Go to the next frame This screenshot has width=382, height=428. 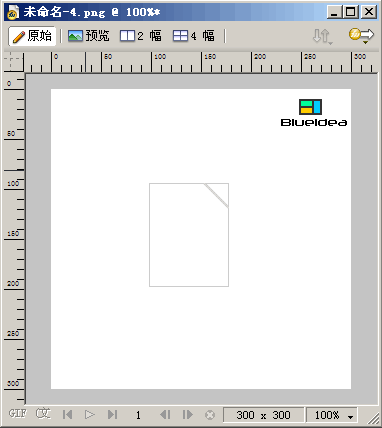pyautogui.click(x=188, y=415)
